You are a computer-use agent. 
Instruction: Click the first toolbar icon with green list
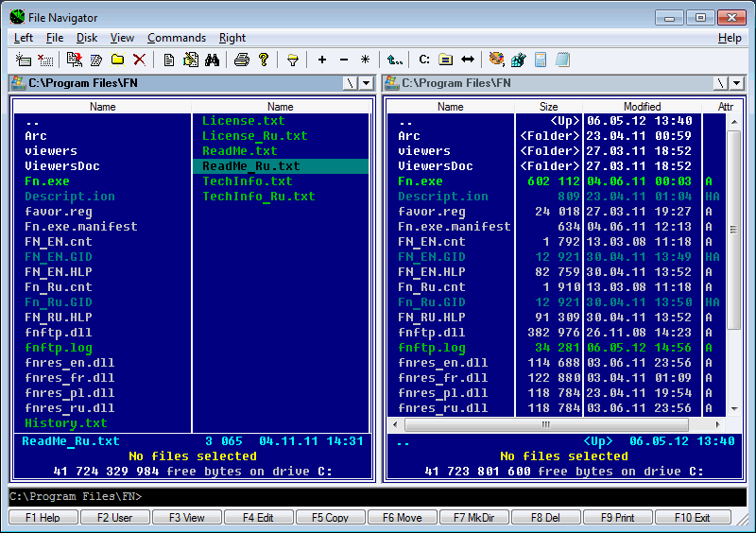pyautogui.click(x=23, y=60)
